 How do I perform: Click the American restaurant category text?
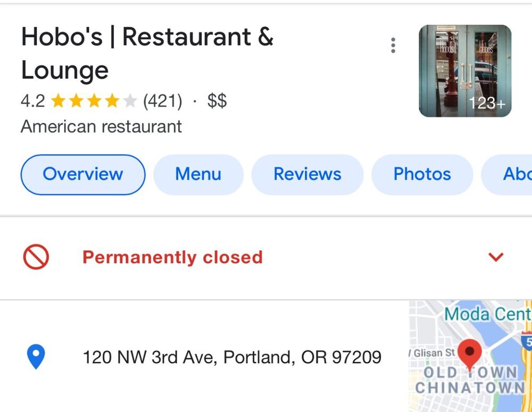[101, 127]
